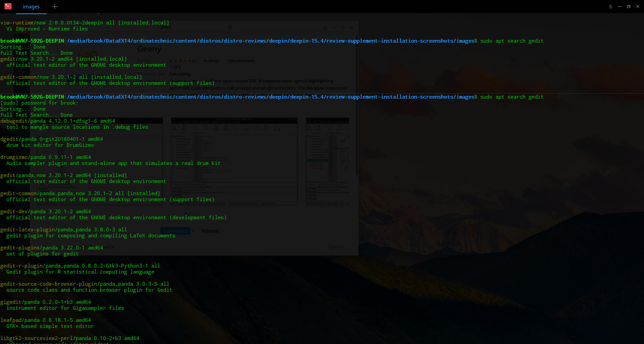Open the Comments tab in store window
The image size is (644, 344).
click(175, 231)
